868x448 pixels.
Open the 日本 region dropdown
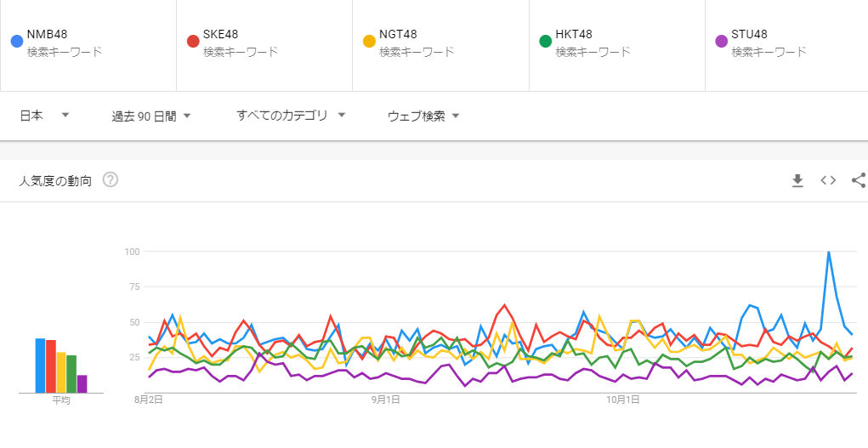point(44,116)
